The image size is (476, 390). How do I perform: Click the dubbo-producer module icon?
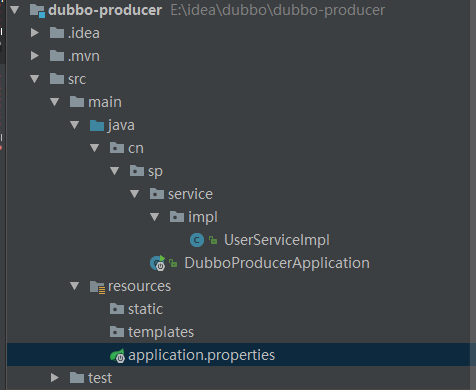point(37,11)
